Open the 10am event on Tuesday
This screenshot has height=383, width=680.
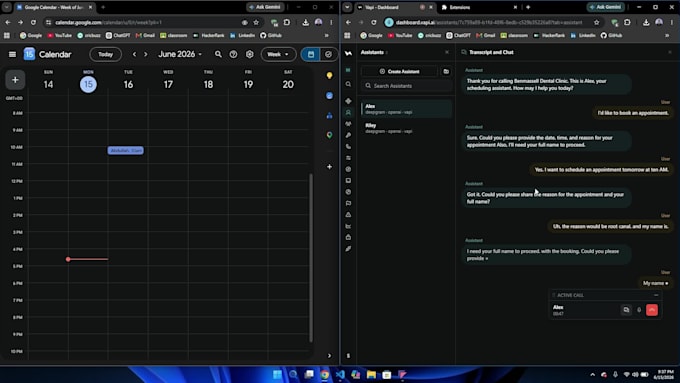pos(126,150)
